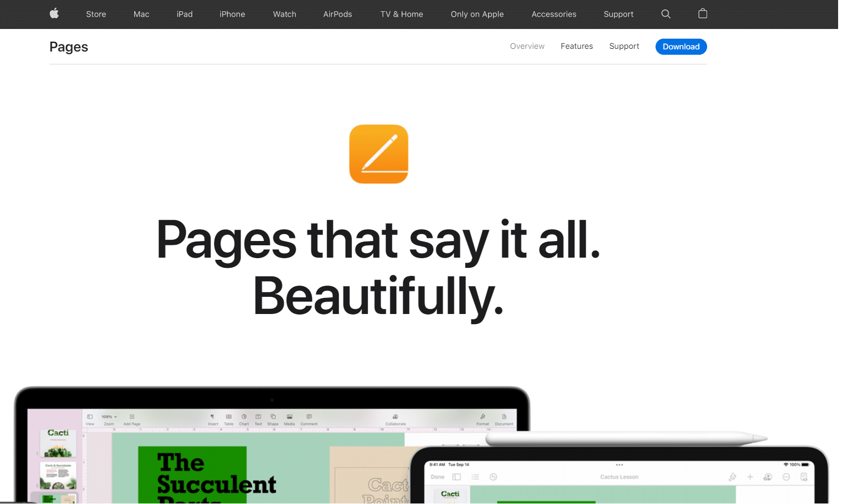Navigate to the Watch section
This screenshot has width=851, height=504.
coord(285,14)
